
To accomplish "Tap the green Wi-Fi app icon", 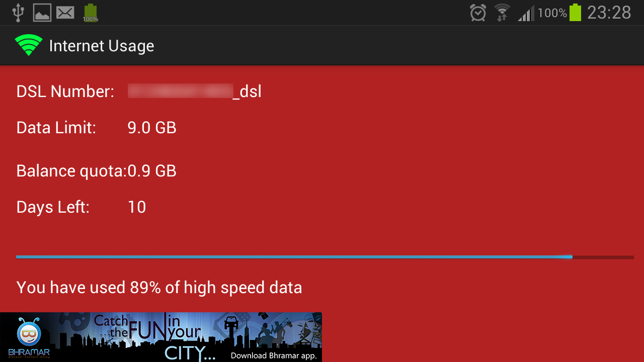I will click(29, 46).
